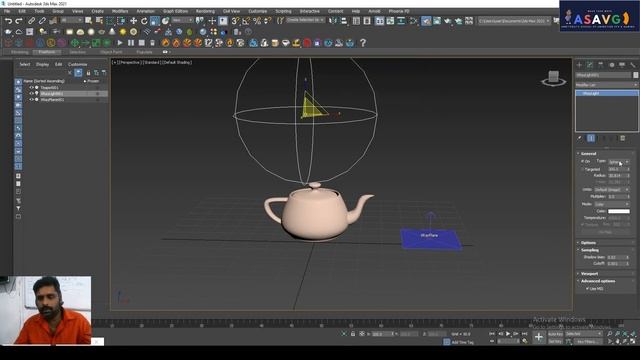
Task: Click the Default Shading viewport label
Action: click(177, 62)
